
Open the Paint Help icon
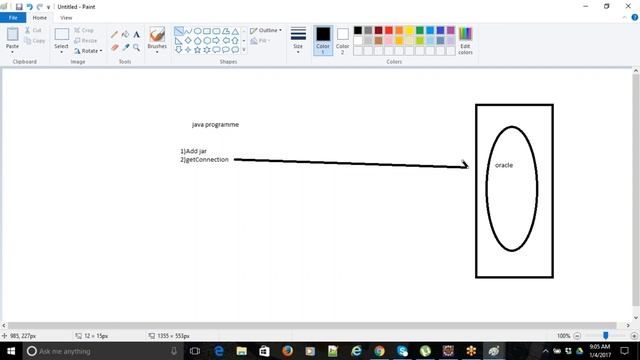[x=635, y=18]
